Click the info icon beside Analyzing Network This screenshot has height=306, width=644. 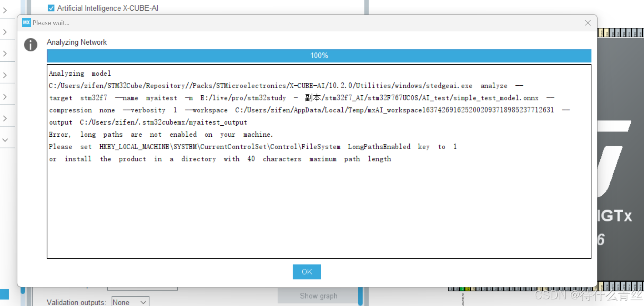point(31,45)
